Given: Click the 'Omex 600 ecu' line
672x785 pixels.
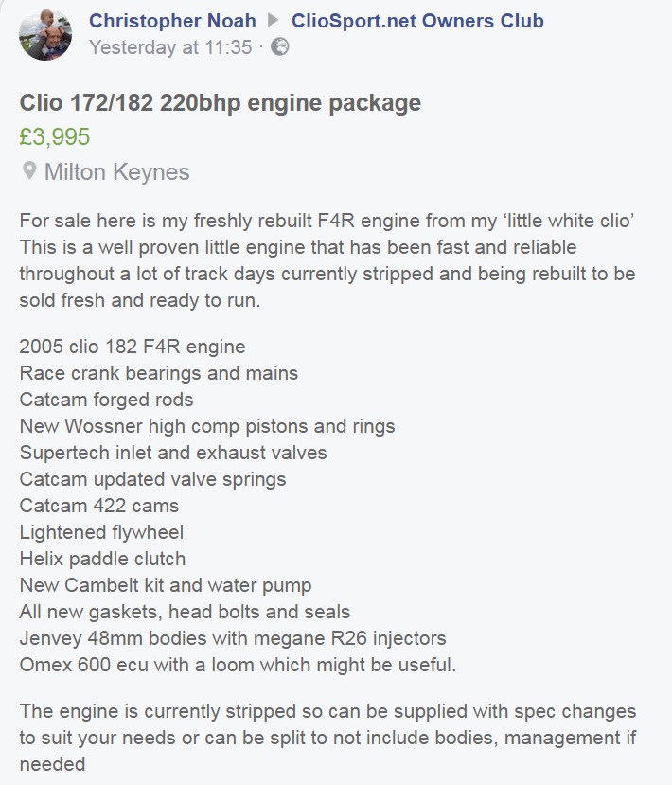Looking at the screenshot, I should (x=238, y=664).
